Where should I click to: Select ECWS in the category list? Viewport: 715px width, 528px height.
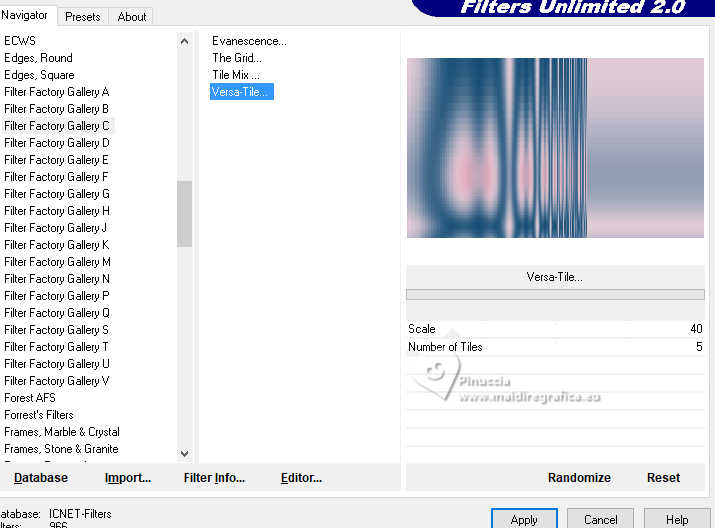click(x=20, y=41)
